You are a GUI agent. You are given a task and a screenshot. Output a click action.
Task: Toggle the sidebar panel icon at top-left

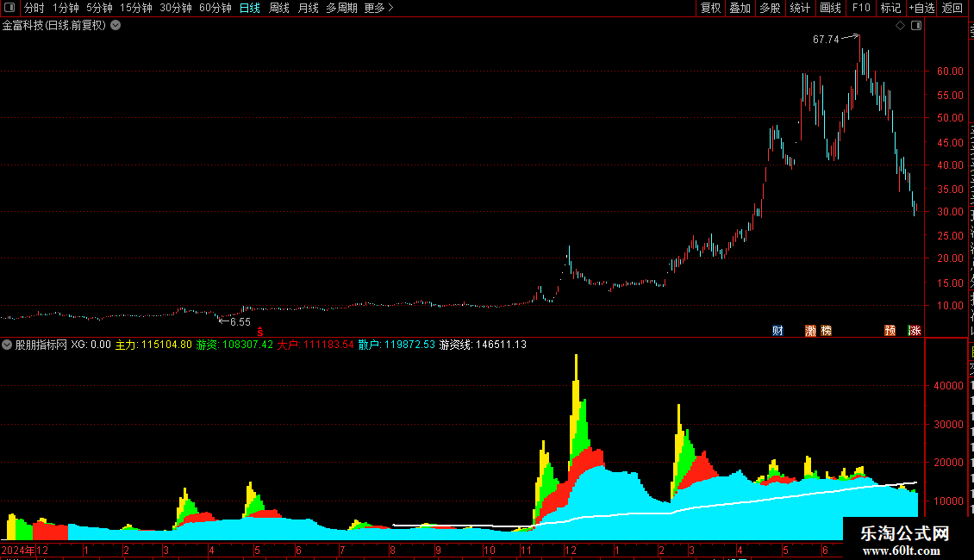(9, 8)
